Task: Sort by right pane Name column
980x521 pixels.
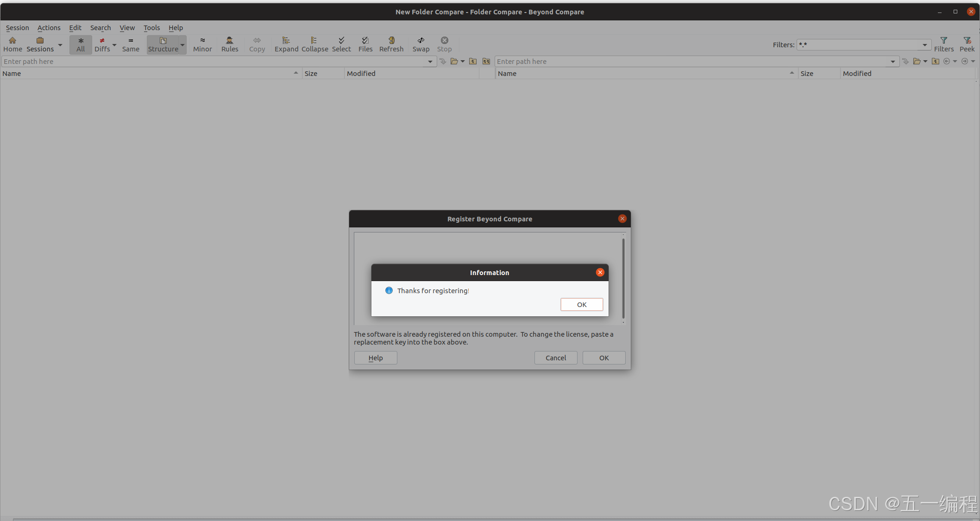Action: coord(647,74)
